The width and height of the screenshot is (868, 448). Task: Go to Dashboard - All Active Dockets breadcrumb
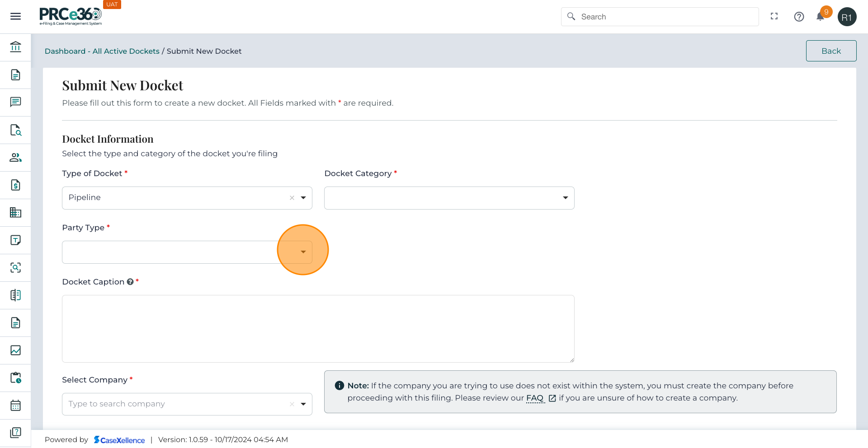(x=102, y=51)
